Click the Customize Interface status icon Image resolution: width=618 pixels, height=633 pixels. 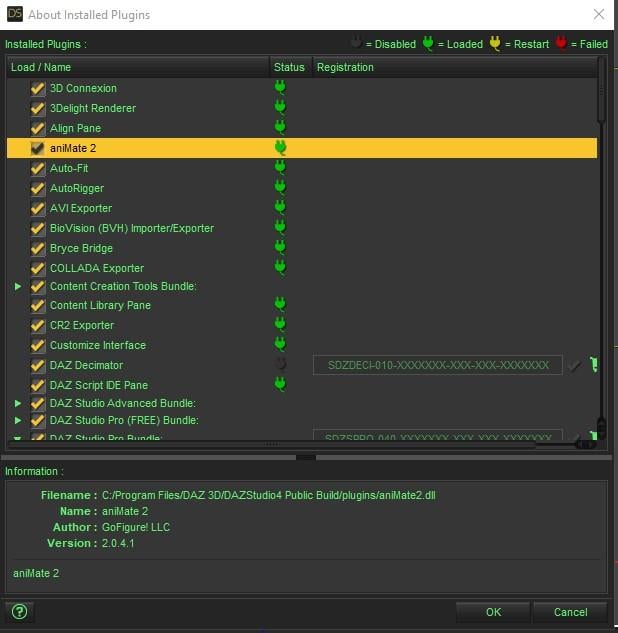click(x=280, y=344)
